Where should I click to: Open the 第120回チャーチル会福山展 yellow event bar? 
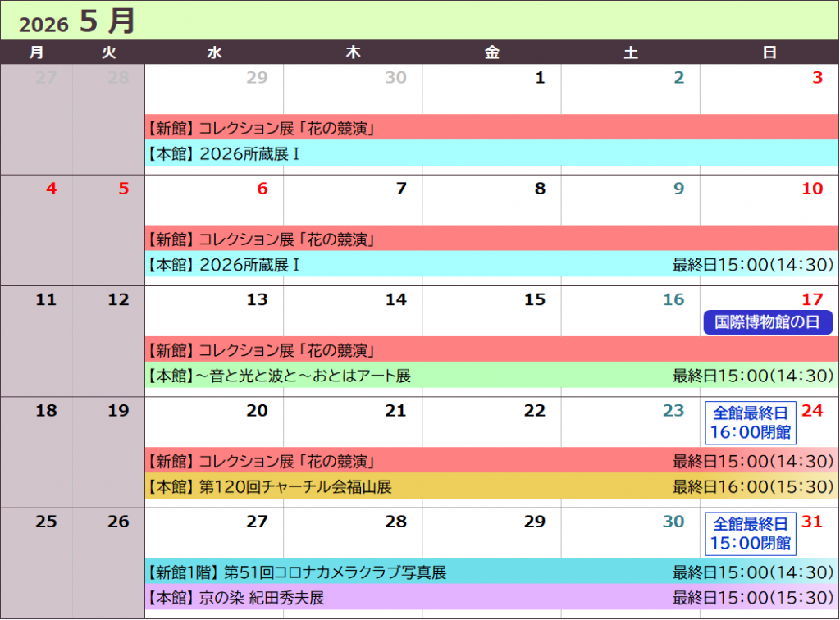coord(491,486)
